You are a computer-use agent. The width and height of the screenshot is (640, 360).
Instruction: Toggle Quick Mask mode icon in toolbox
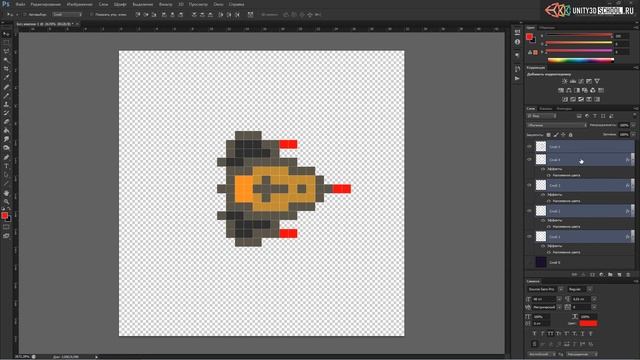coord(6,227)
